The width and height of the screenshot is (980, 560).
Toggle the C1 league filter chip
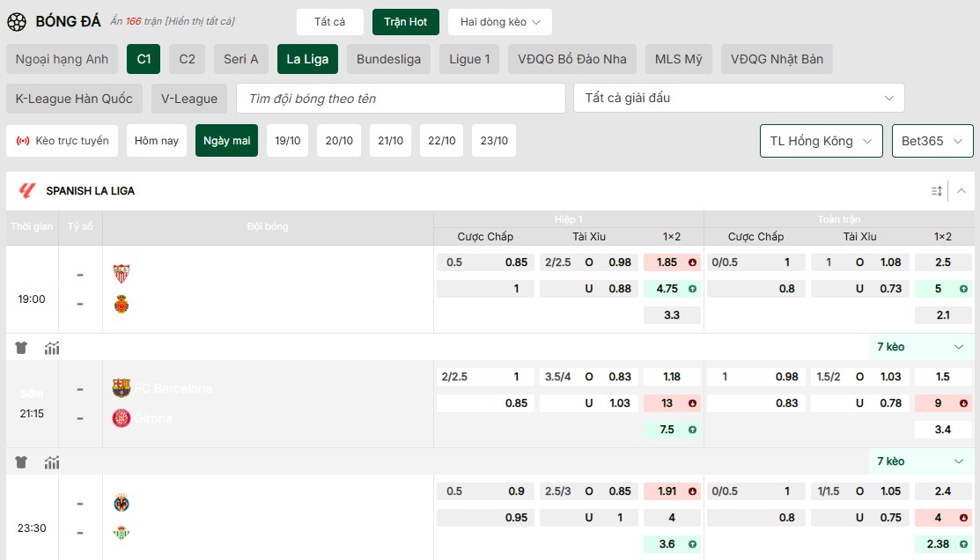click(144, 59)
